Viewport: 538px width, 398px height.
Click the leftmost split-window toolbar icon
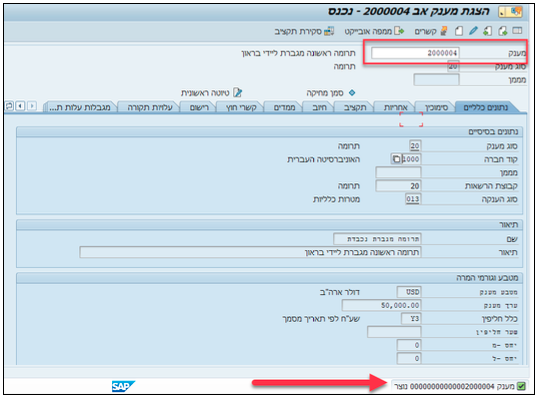pyautogui.click(x=517, y=31)
